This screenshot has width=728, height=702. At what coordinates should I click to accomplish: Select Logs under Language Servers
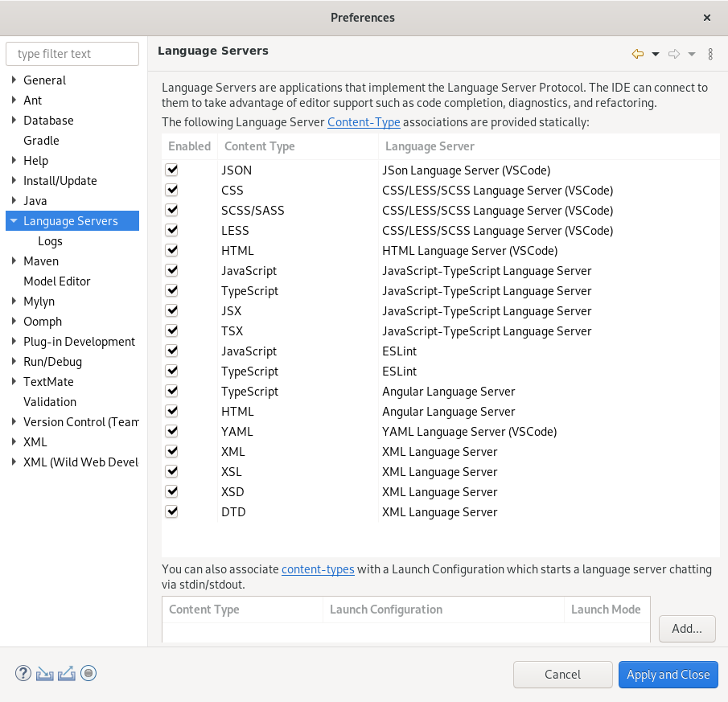click(50, 241)
